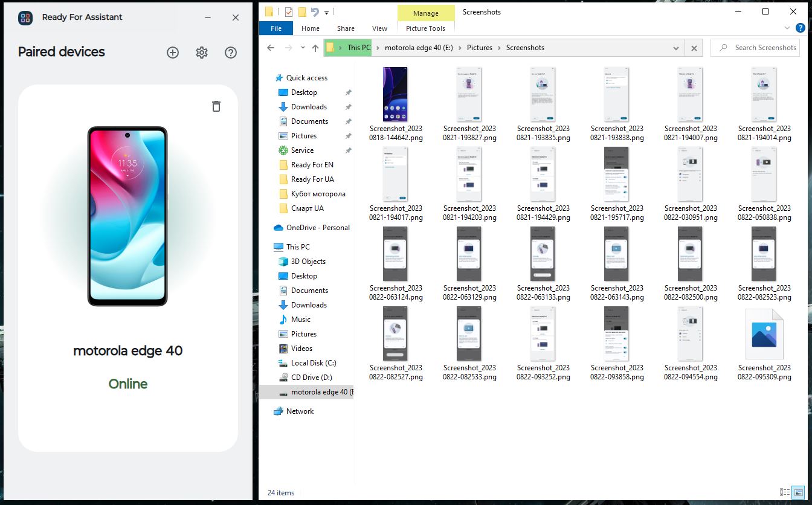Image resolution: width=812 pixels, height=505 pixels.
Task: Expand address bar history dropdown
Action: (x=676, y=48)
